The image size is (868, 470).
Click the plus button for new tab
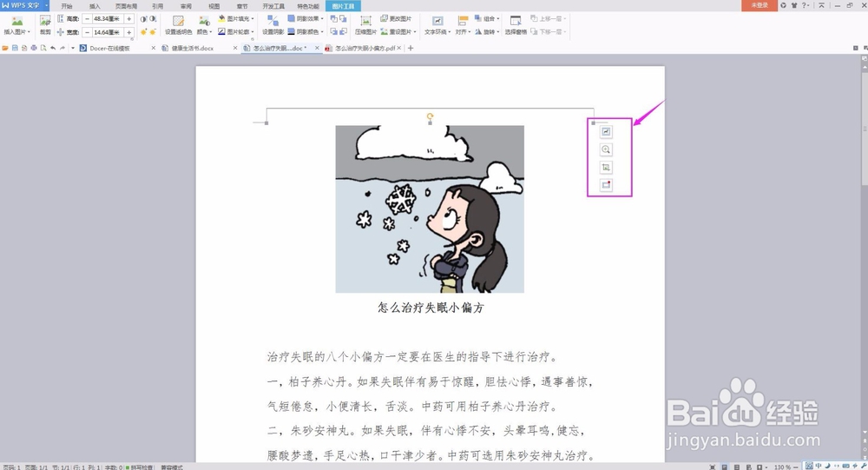(x=411, y=49)
